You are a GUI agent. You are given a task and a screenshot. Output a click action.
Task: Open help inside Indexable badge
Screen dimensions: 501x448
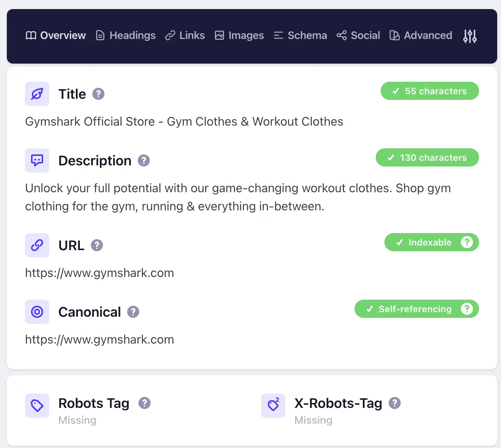tap(467, 242)
